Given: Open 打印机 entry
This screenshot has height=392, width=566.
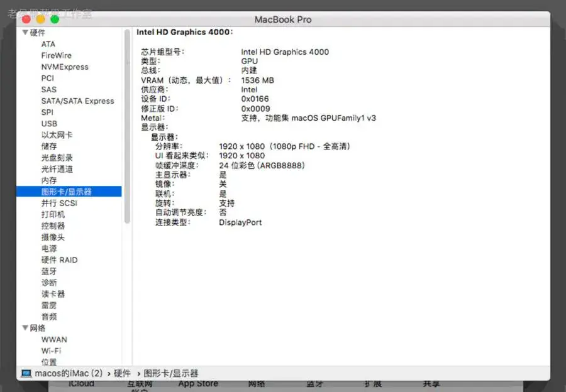Looking at the screenshot, I should click(x=53, y=215).
